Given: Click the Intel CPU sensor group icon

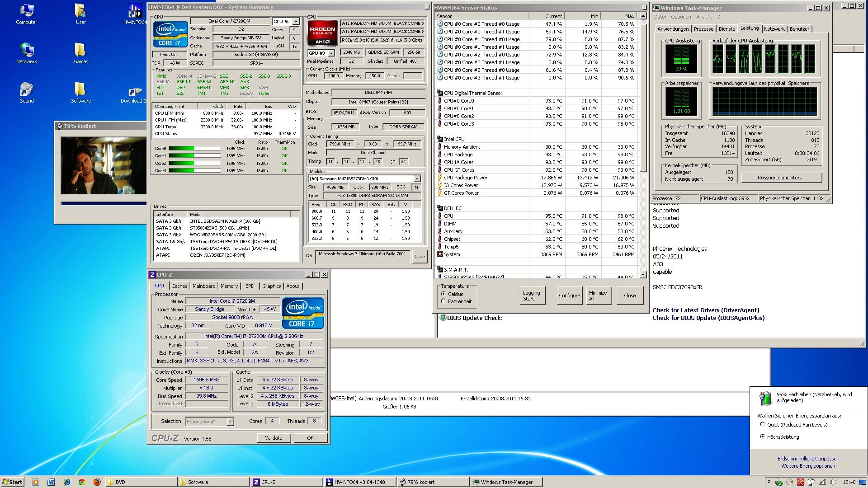Looking at the screenshot, I should (x=439, y=139).
